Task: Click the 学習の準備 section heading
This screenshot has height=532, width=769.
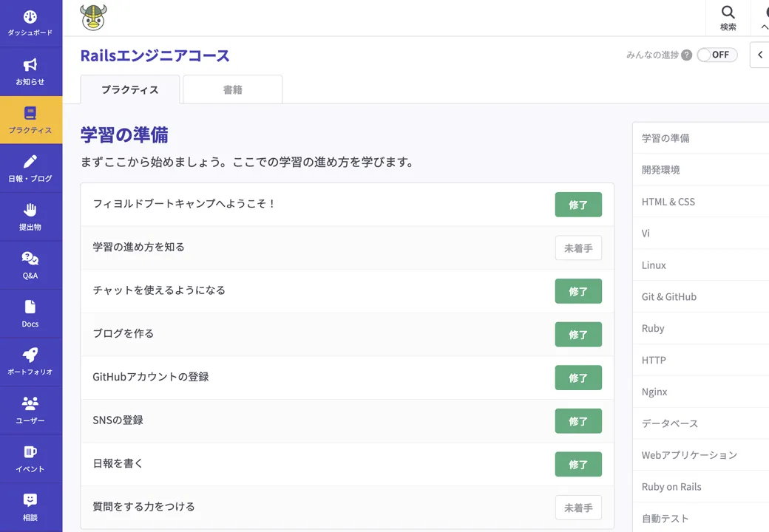Action: pos(124,134)
